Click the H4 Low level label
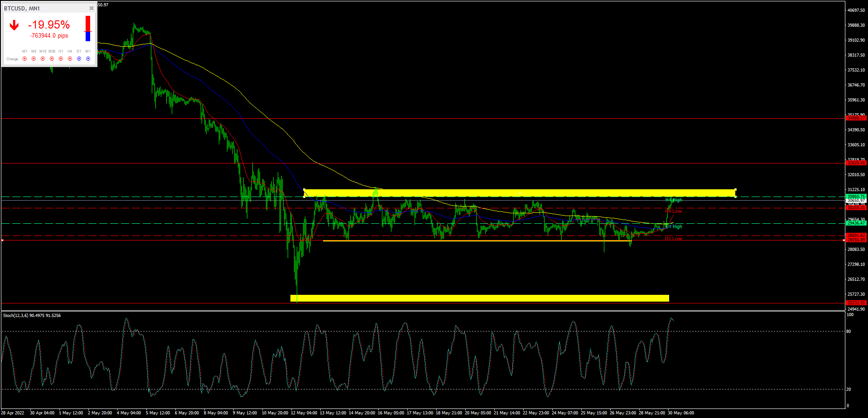Viewport: 868px width, 418px height. 674,211
